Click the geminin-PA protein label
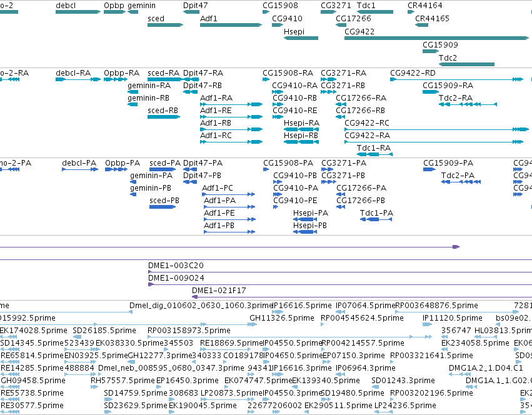Screen dimensions: 532x415 click(x=151, y=176)
